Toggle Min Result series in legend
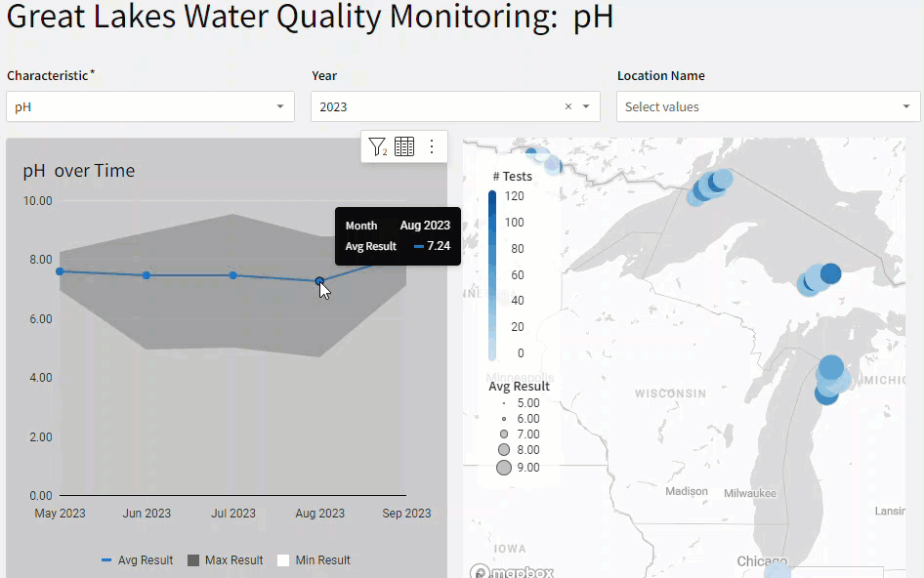The height and width of the screenshot is (578, 924). pyautogui.click(x=314, y=560)
